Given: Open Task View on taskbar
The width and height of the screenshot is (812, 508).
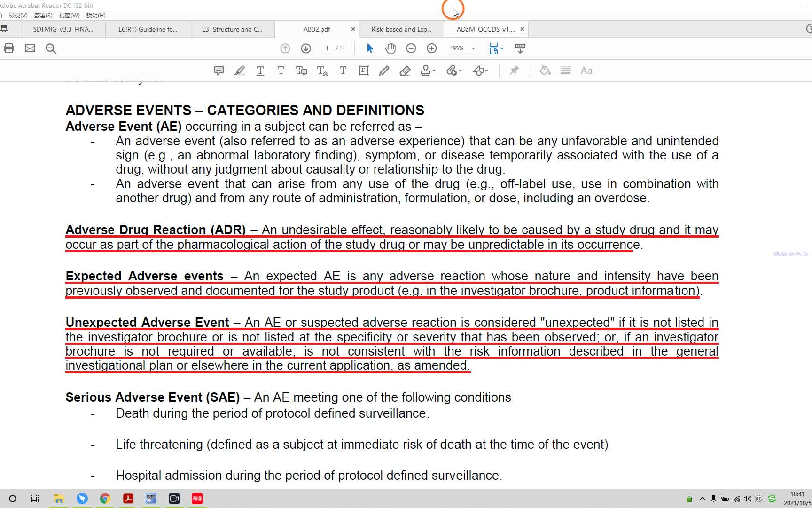Looking at the screenshot, I should tap(35, 499).
